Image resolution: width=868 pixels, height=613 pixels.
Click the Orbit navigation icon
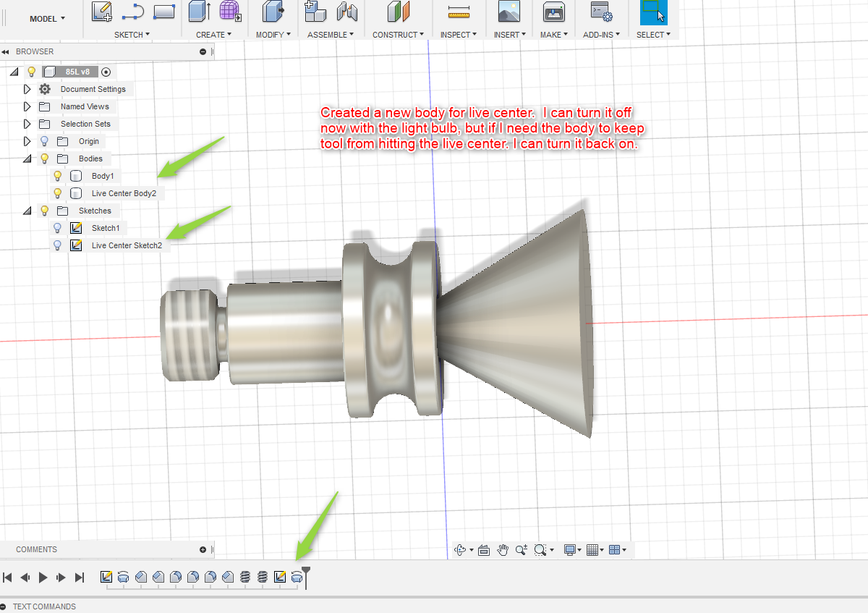[459, 550]
